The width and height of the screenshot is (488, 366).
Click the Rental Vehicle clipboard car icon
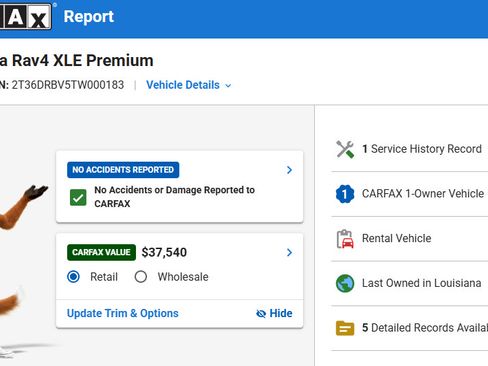pos(345,239)
